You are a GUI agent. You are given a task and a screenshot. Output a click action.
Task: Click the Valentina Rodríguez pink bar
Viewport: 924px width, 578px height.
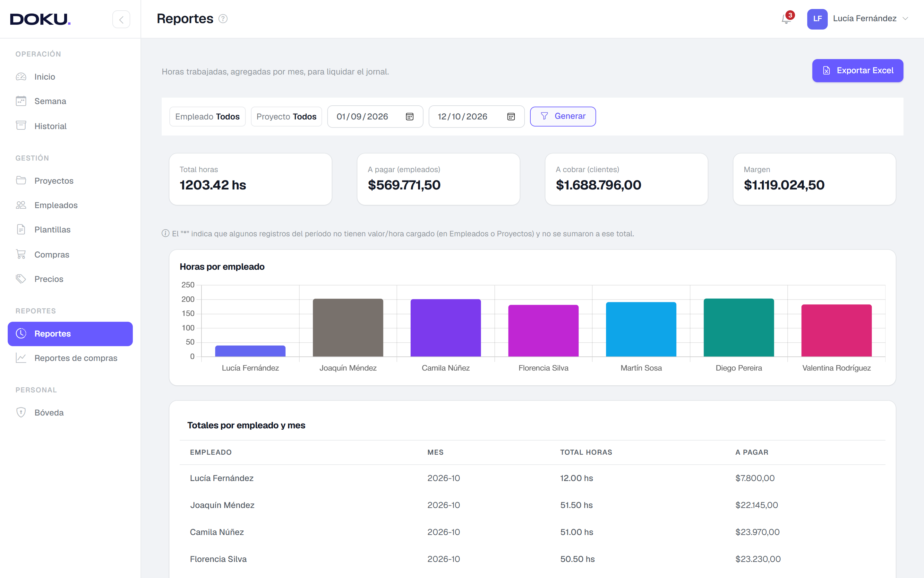(x=836, y=331)
